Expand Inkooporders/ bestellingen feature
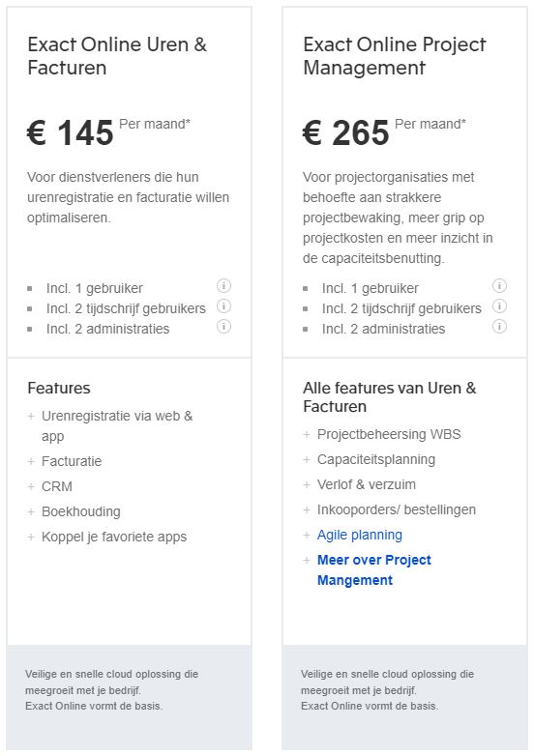The width and height of the screenshot is (534, 756). [x=390, y=509]
